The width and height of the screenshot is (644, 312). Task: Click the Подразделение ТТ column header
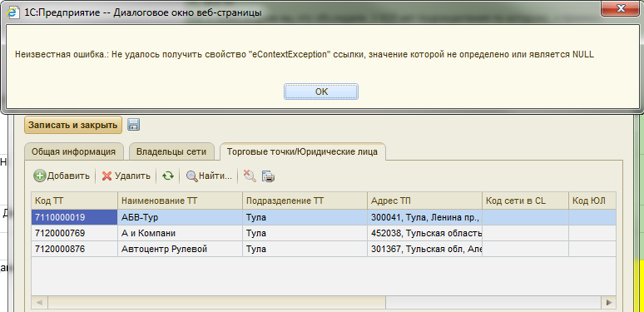pos(305,201)
